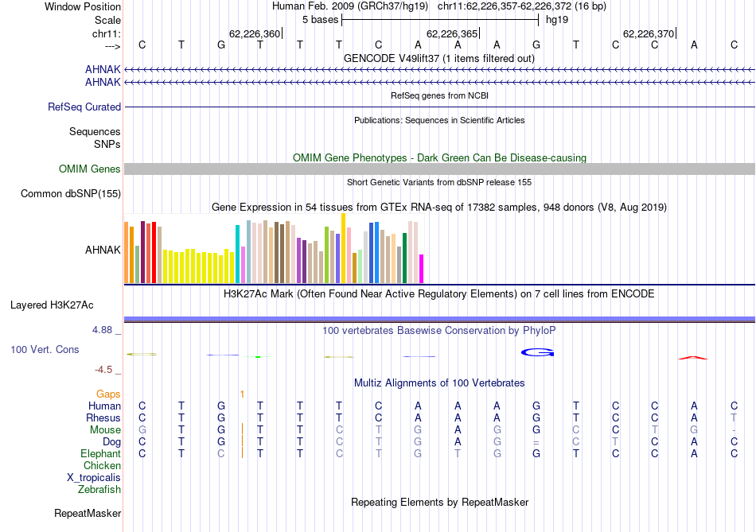This screenshot has width=756, height=532.
Task: Click the RefSeq Curated intron line
Action: click(439, 107)
